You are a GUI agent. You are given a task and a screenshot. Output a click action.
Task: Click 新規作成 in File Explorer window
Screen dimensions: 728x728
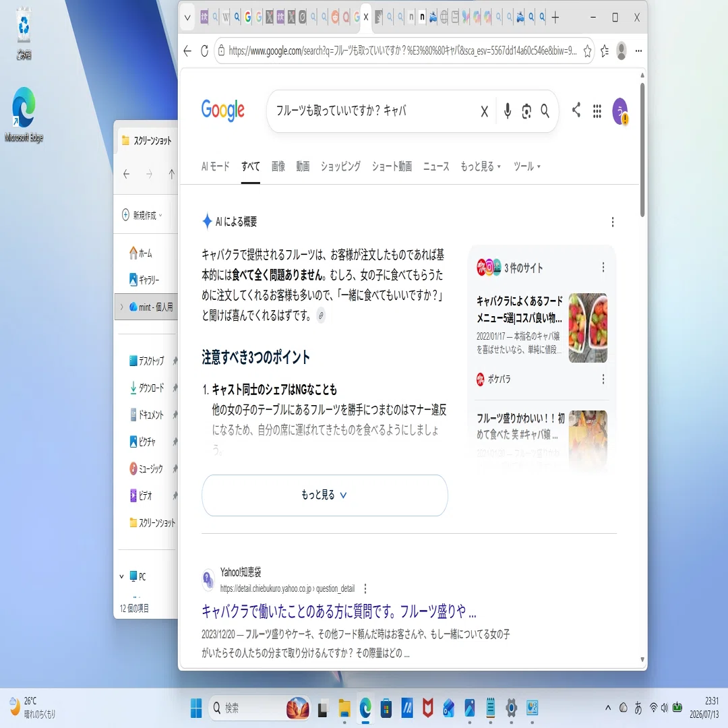tap(142, 216)
